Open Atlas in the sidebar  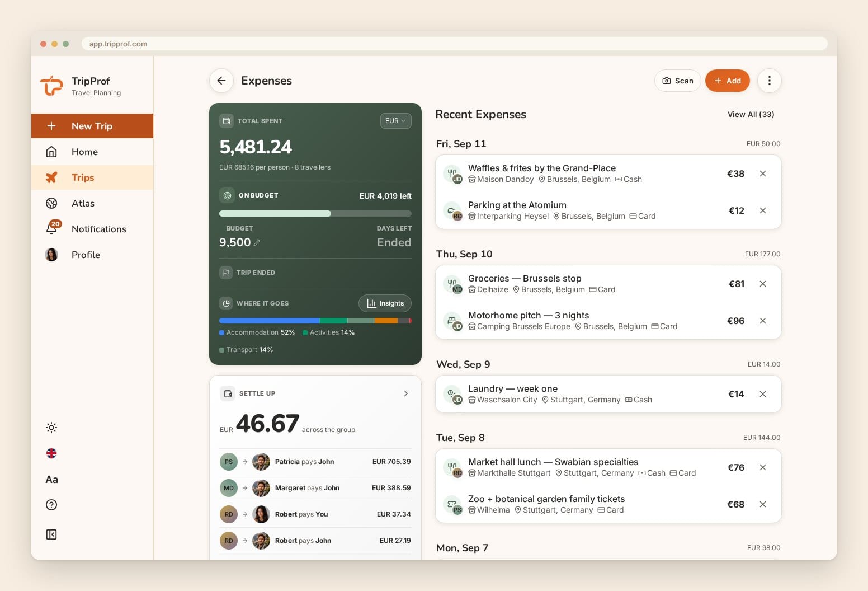[92, 203]
